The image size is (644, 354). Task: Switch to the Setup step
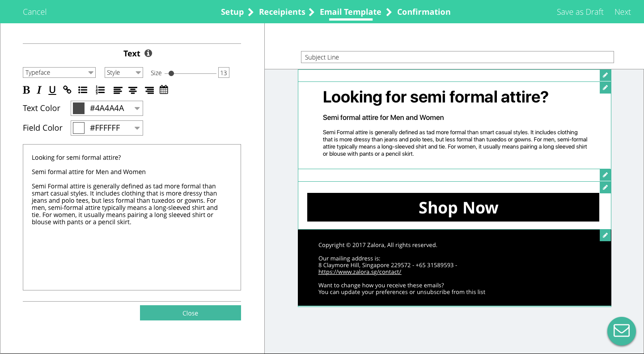(232, 12)
